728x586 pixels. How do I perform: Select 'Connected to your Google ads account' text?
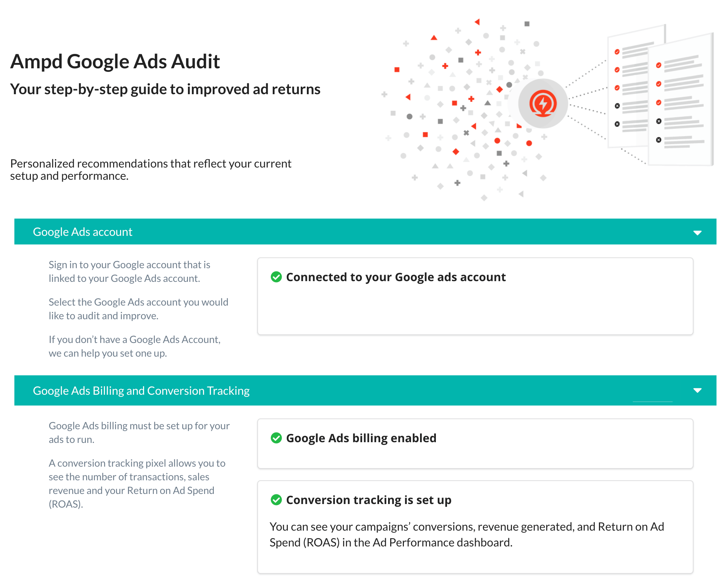[396, 277]
